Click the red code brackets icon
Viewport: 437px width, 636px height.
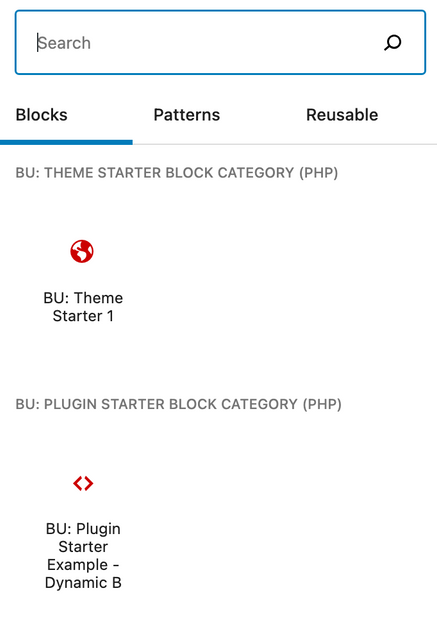(x=83, y=483)
